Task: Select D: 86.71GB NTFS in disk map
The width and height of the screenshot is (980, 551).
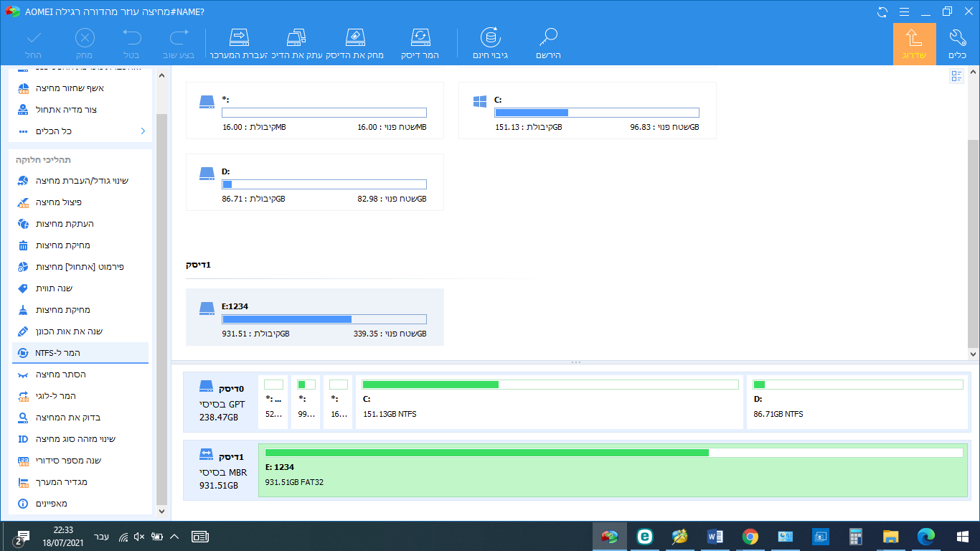Action: click(x=857, y=402)
